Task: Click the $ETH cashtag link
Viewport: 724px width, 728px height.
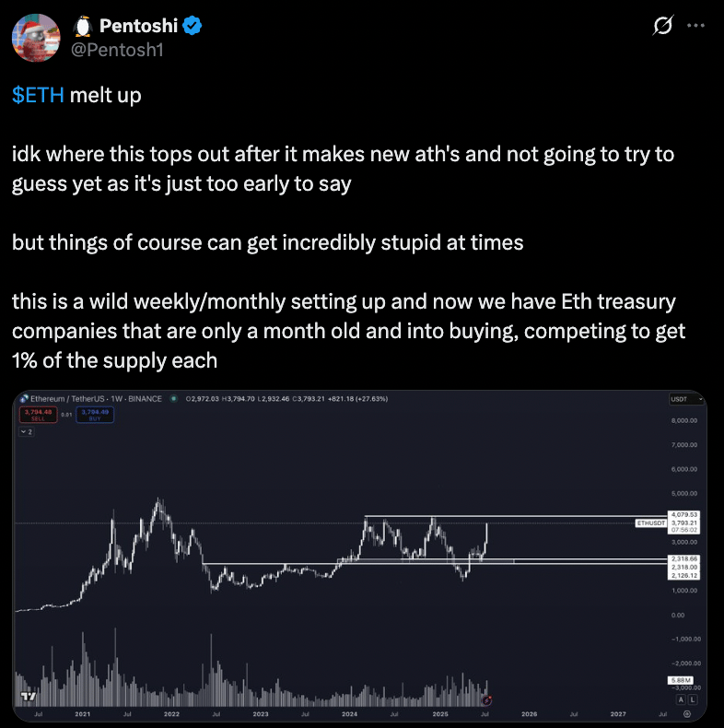Action: coord(38,95)
